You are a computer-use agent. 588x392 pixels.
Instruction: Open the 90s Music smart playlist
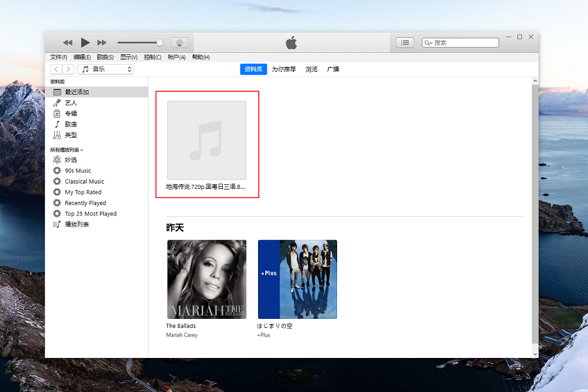[x=78, y=171]
